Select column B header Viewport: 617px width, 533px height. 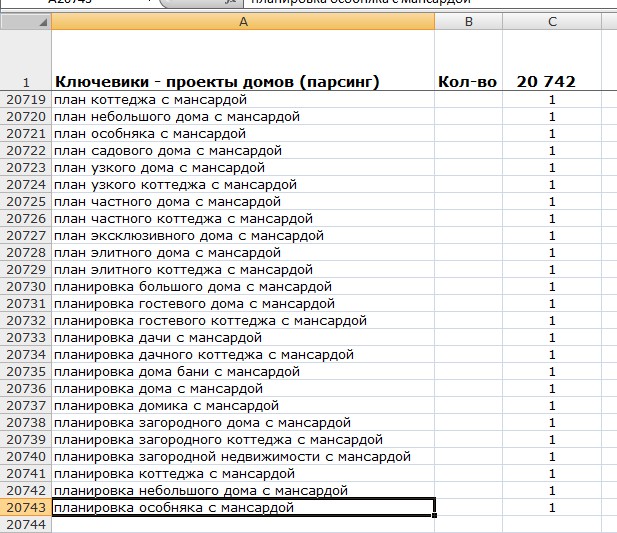469,22
